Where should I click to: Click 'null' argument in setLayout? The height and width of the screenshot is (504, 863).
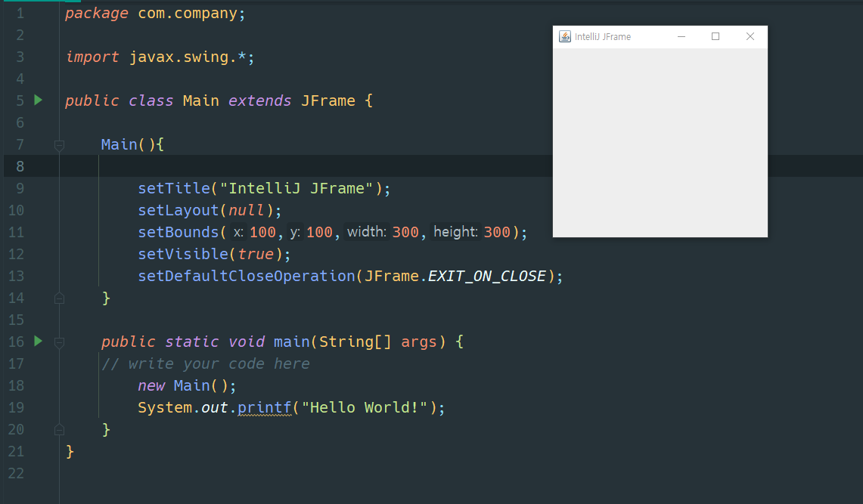tap(246, 210)
